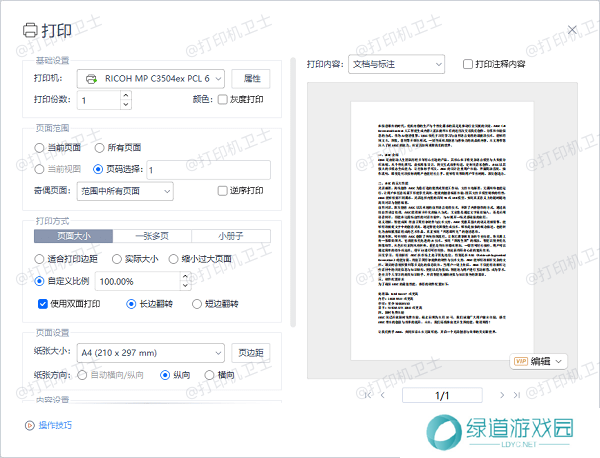Viewport: 600px width, 458px height.
Task: Open the 奇偶页面 dropdown
Action: (x=125, y=191)
